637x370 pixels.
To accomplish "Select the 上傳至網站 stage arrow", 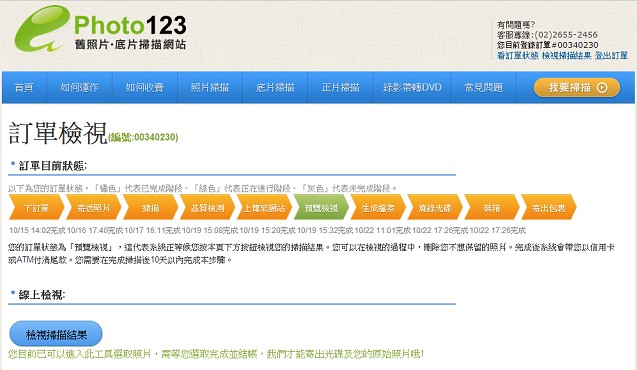I will (x=264, y=208).
